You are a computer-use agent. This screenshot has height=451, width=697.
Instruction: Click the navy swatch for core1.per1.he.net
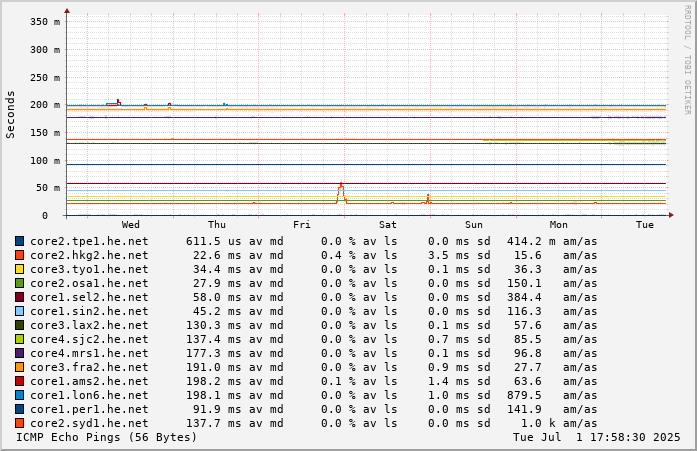(20, 409)
